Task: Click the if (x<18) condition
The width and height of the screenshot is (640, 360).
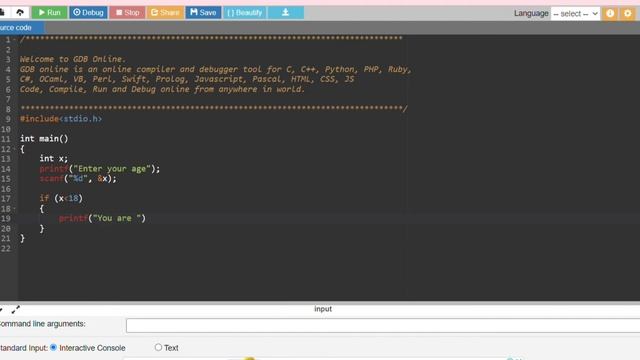Action: (61, 198)
